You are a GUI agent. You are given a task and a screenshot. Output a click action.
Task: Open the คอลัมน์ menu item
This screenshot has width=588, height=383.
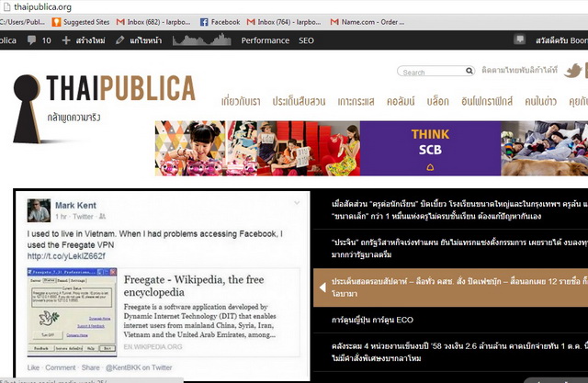[401, 101]
